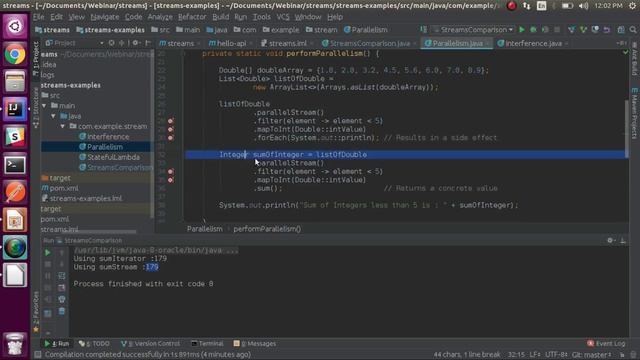Clear Run console with the trash icon
Viewport: 640px width, 360px height.
click(x=62, y=311)
